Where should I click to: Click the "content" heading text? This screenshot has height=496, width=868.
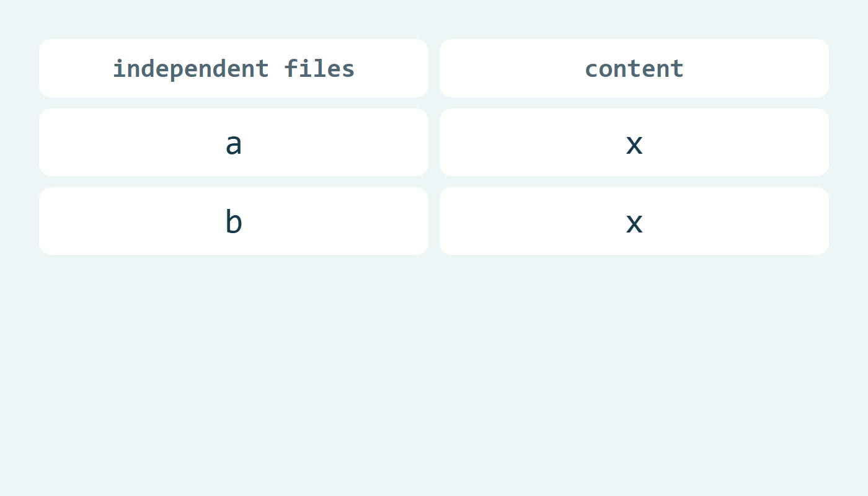pyautogui.click(x=634, y=69)
